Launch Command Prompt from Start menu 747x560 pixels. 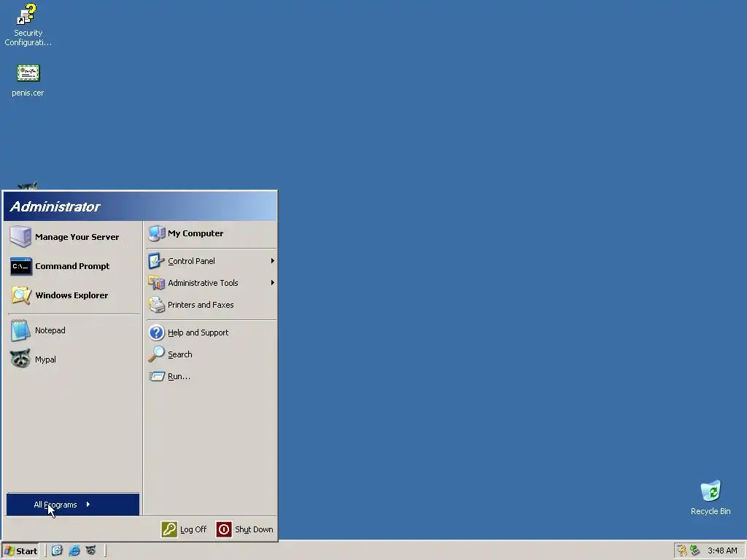(x=74, y=266)
